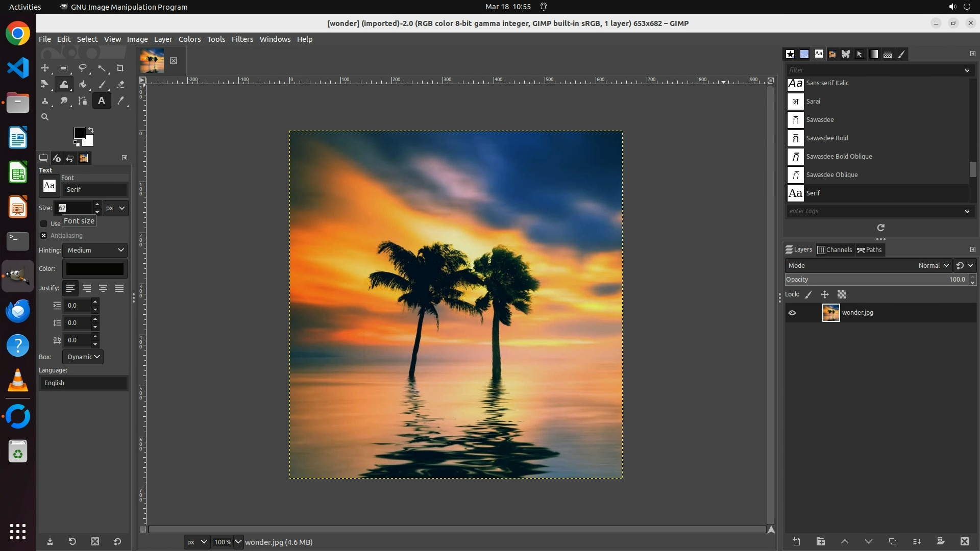
Task: Select the Free Select lasso tool
Action: pos(83,68)
